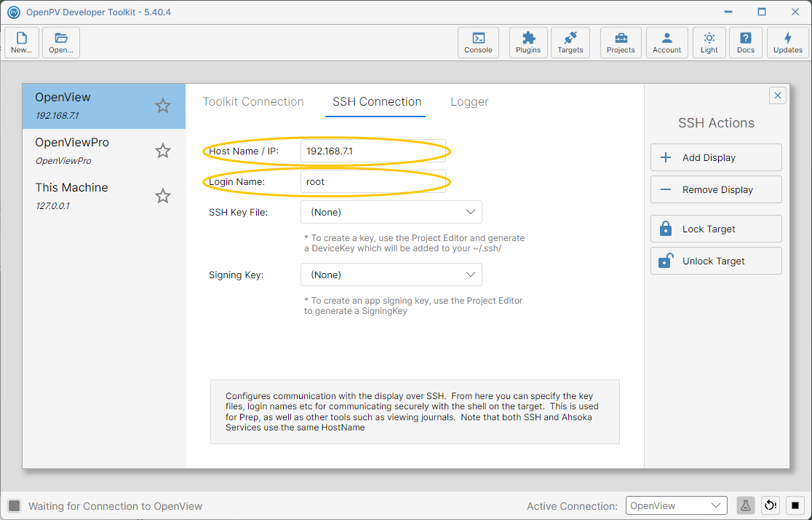Open the Docs help icon
This screenshot has height=520, width=812.
(x=746, y=42)
